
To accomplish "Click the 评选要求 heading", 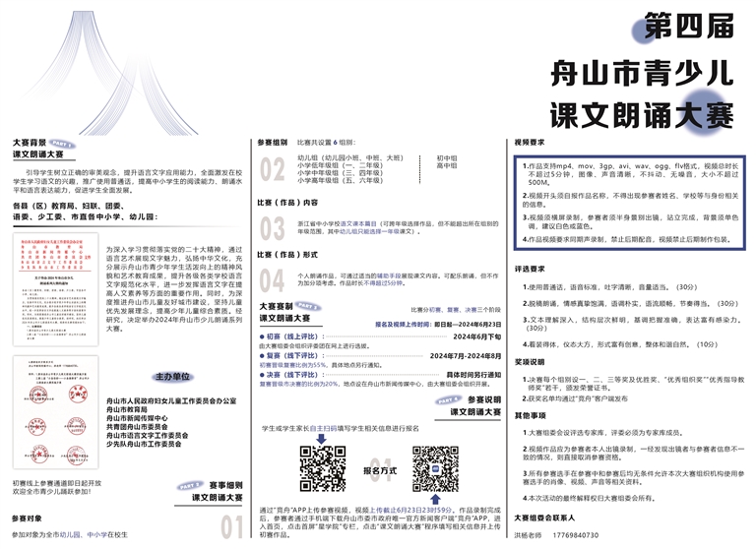I will pos(530,269).
